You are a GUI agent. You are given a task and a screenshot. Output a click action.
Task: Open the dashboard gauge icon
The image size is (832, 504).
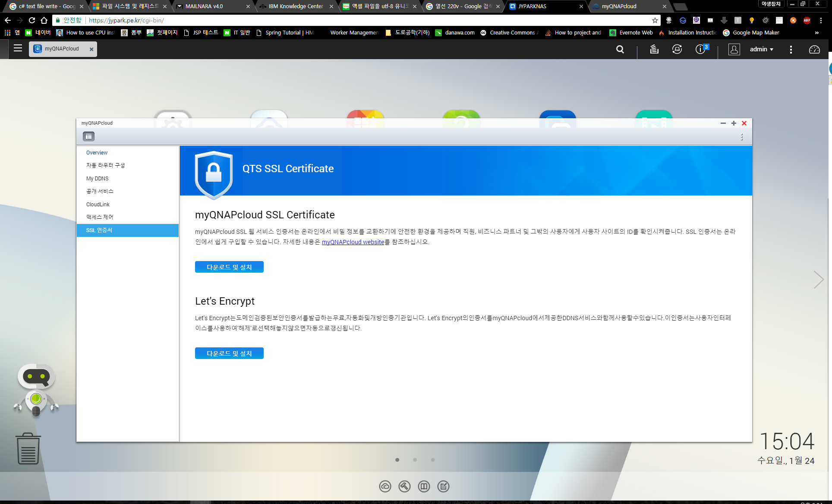click(814, 49)
